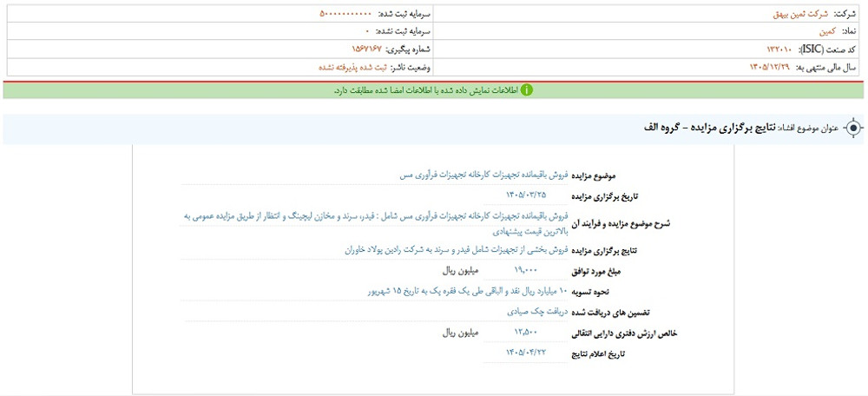Image resolution: width=868 pixels, height=396 pixels.
Task: Click میلیون ریال unit beside net book value
Action: (x=459, y=333)
